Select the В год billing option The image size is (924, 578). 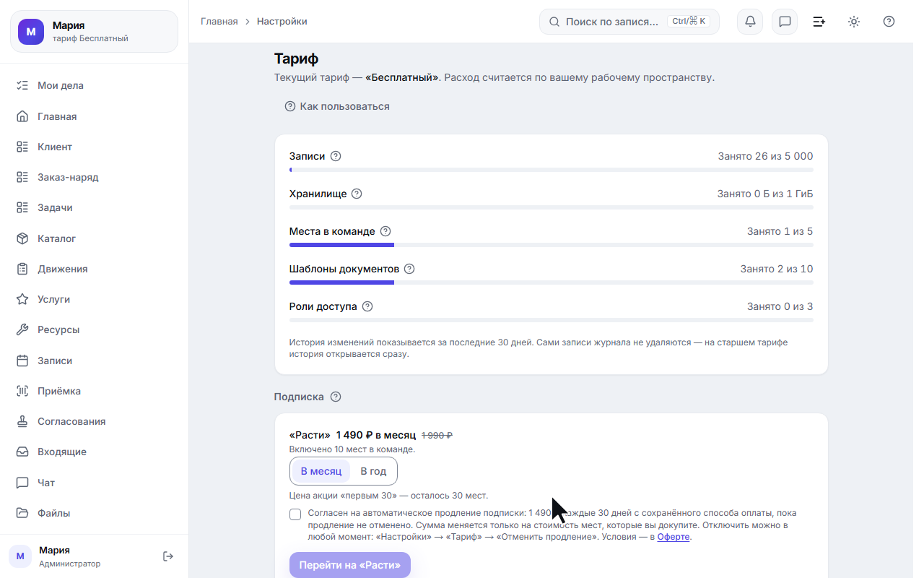(x=373, y=471)
